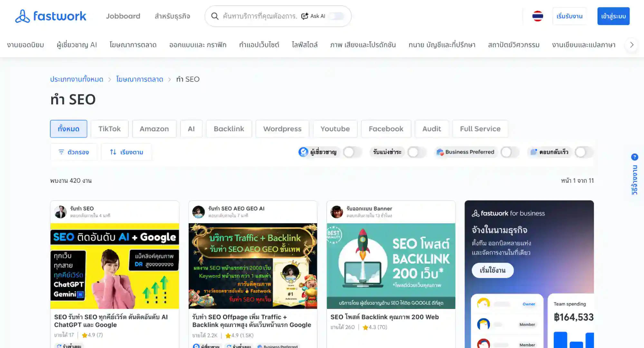The height and width of the screenshot is (348, 644).
Task: Open ออกแบบและ กราฟิก category menu
Action: click(x=198, y=45)
